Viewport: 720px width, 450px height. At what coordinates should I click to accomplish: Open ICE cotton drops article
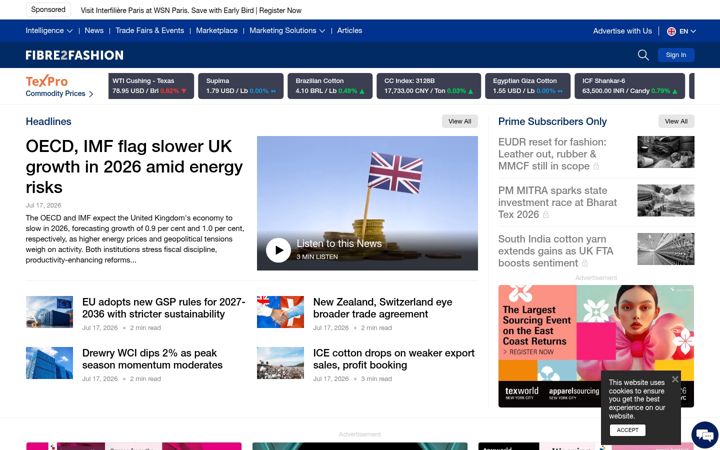394,359
